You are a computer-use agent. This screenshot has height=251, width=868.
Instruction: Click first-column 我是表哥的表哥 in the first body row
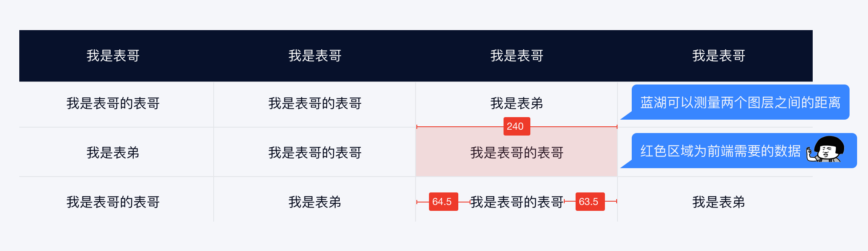point(113,103)
